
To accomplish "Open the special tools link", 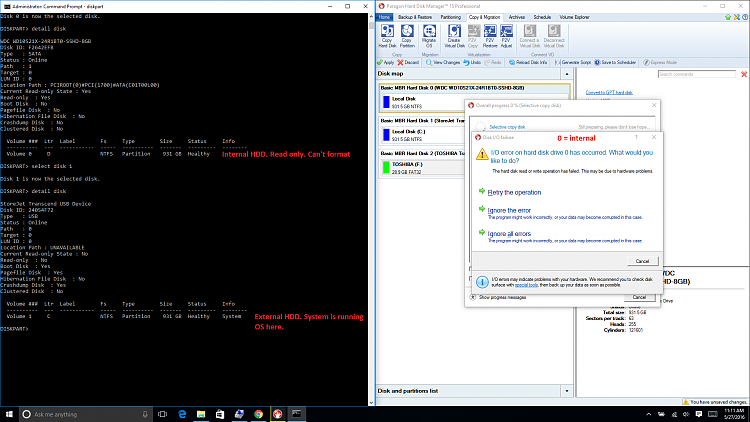I will tap(526, 285).
